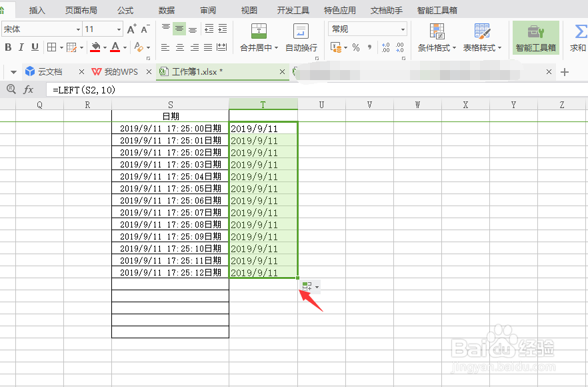This screenshot has width=588, height=387.
Task: Apply distributed alignment
Action: pos(221,47)
